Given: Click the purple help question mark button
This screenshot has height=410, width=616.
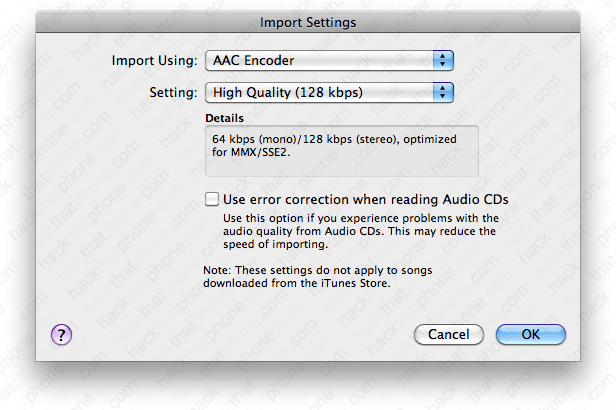Looking at the screenshot, I should (60, 335).
